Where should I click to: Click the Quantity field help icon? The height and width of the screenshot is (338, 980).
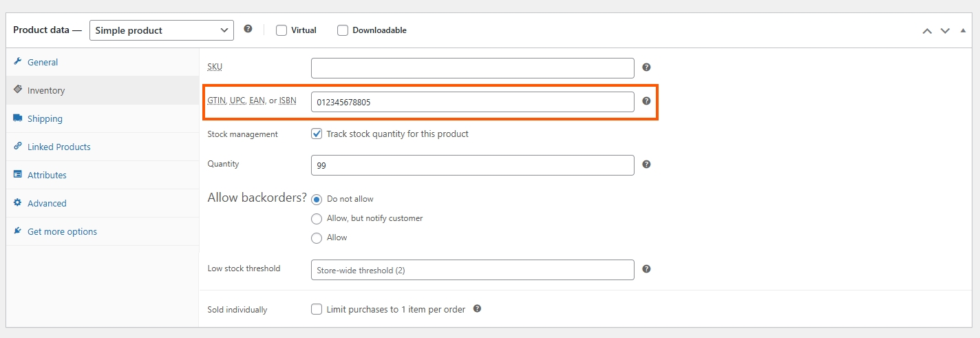pyautogui.click(x=646, y=165)
